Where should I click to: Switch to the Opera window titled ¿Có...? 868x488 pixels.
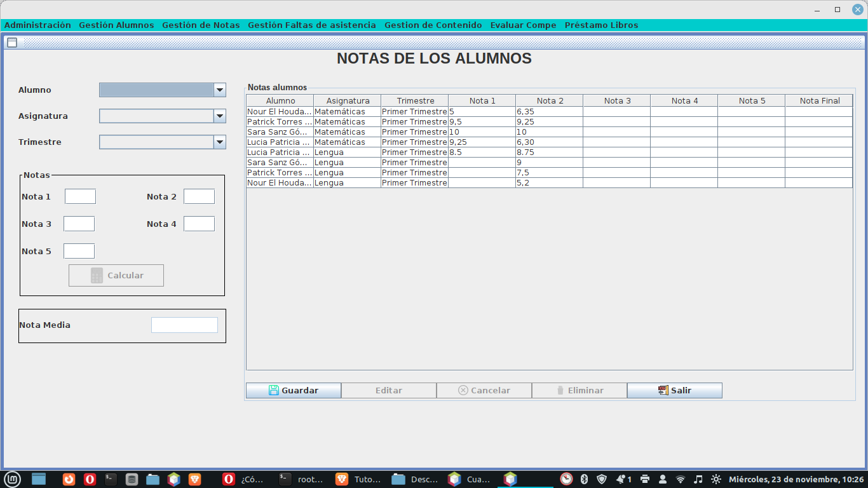(x=243, y=479)
